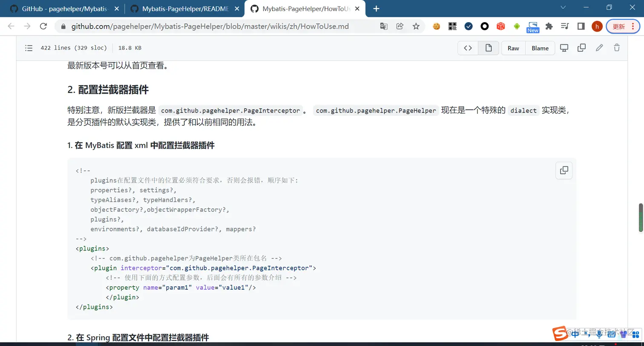This screenshot has width=644, height=346.
Task: Switch to rendered file view
Action: [489, 48]
